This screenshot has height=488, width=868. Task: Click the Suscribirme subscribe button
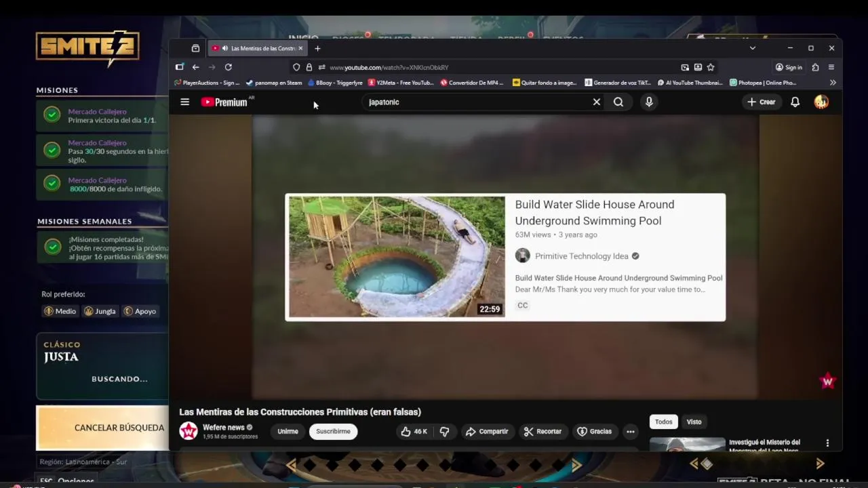click(x=333, y=432)
